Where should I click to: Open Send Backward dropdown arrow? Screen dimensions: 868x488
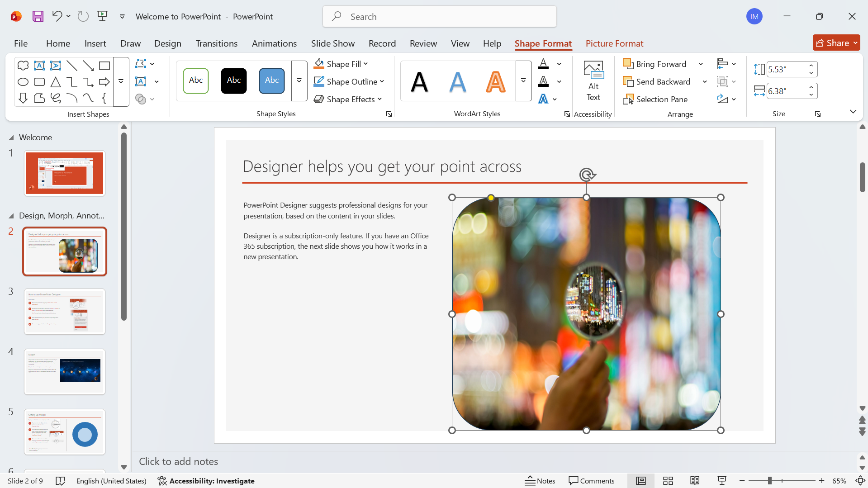point(705,81)
